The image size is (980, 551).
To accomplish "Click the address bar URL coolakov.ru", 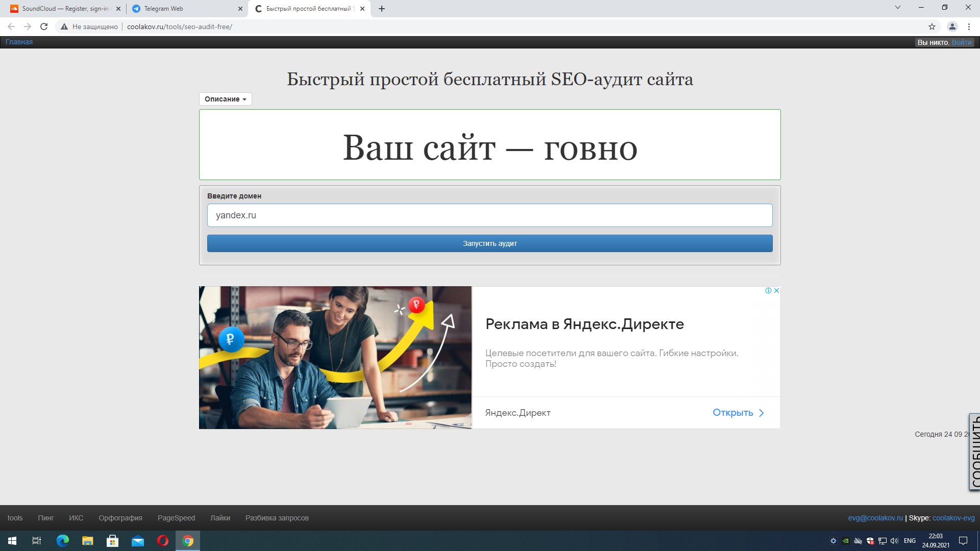I will click(179, 27).
